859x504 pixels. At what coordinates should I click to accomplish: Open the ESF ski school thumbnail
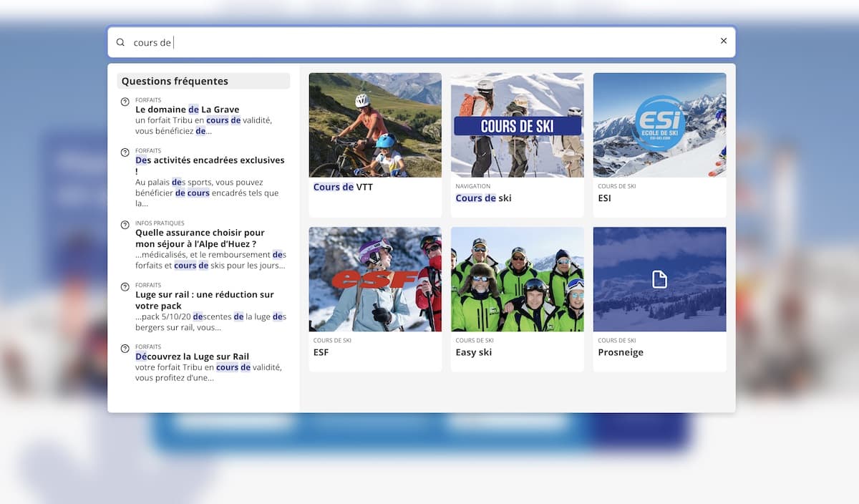point(375,279)
